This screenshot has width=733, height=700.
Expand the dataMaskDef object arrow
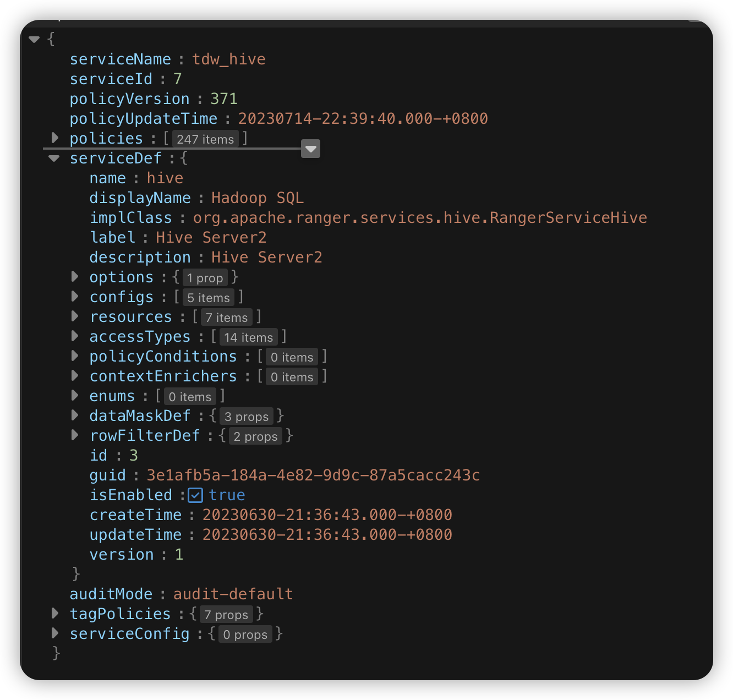click(75, 415)
